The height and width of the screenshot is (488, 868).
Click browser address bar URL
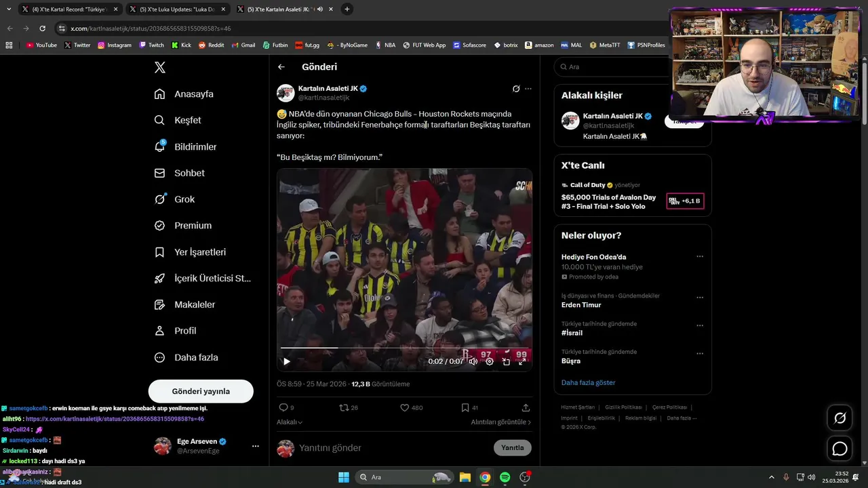click(x=151, y=28)
